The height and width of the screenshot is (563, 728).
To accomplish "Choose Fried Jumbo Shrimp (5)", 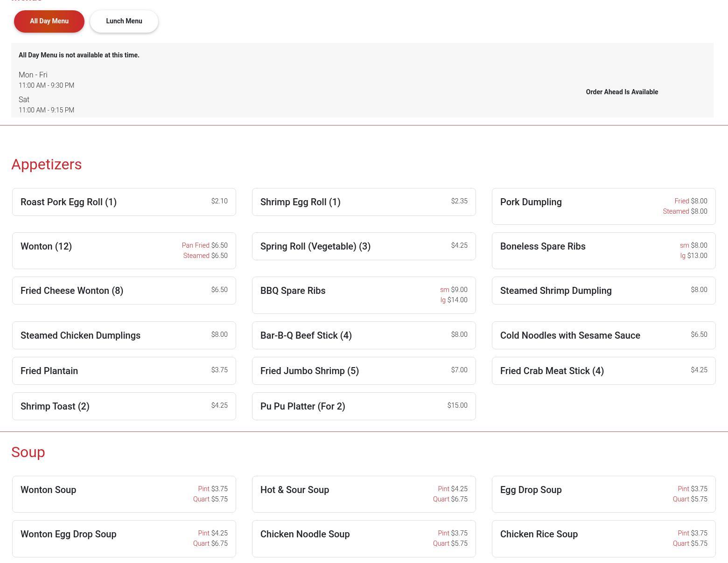I will 364,371.
